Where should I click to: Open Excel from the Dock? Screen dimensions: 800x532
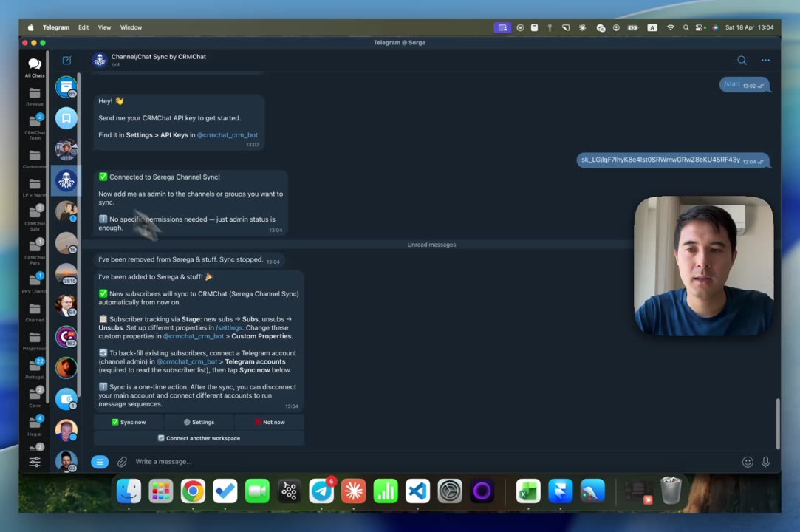528,491
